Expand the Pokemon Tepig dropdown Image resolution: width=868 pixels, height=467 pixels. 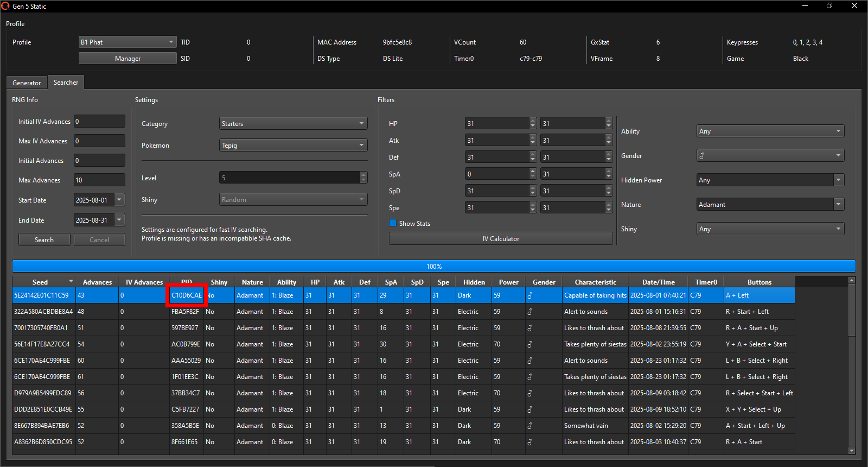pos(293,146)
